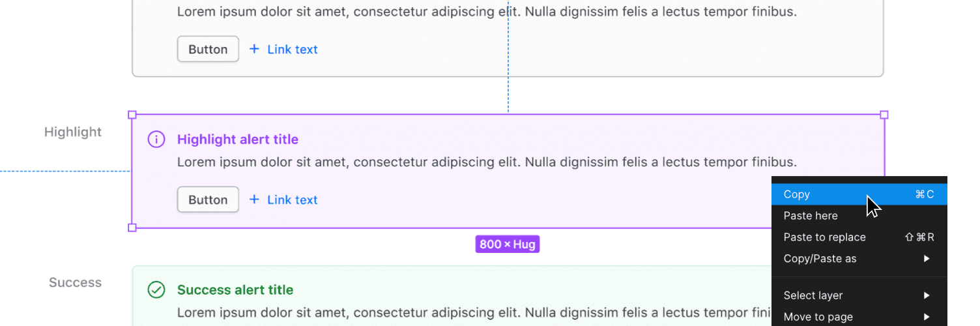The width and height of the screenshot is (980, 326).
Task: Click the Link text in the topmost alert
Action: [x=293, y=49]
